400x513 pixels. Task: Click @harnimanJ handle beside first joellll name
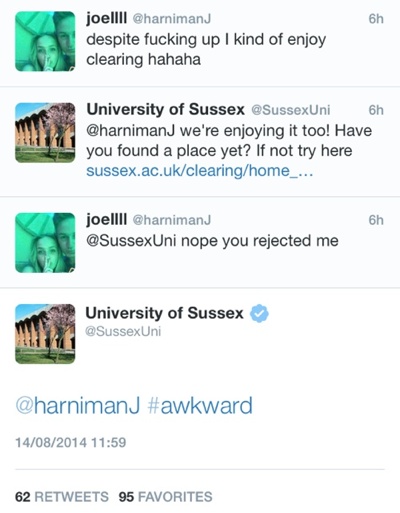tap(172, 19)
